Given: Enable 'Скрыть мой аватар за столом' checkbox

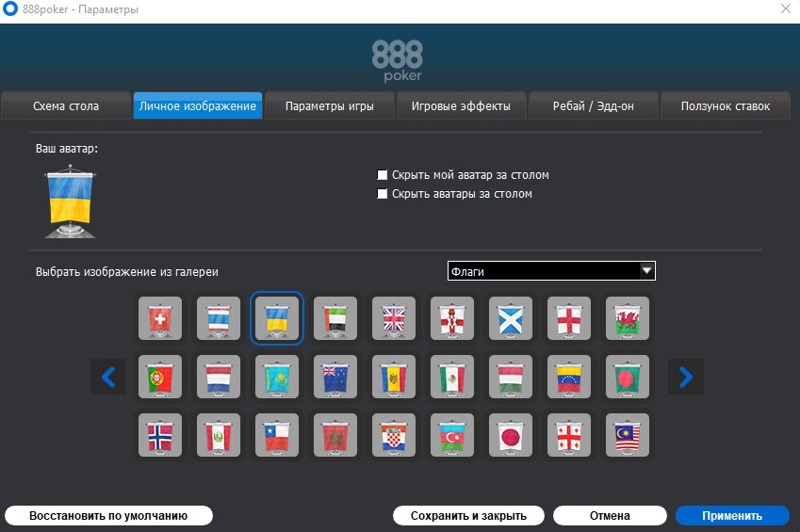Looking at the screenshot, I should [x=382, y=175].
